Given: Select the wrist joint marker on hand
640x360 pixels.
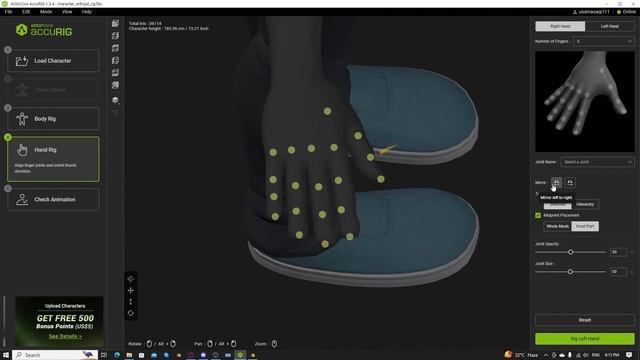Looking at the screenshot, I should click(x=327, y=111).
